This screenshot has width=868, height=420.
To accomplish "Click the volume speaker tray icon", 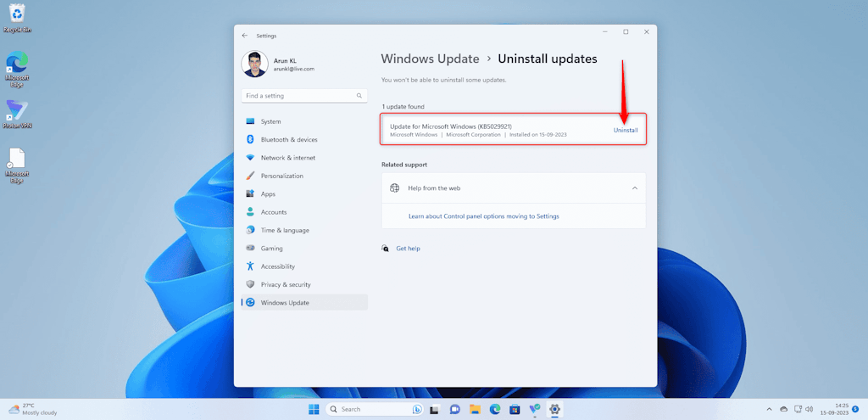I will pos(810,410).
